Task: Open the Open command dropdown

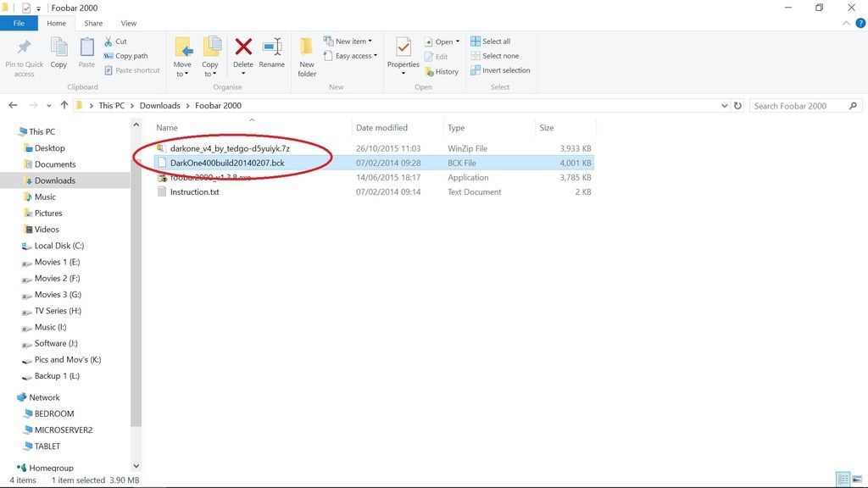Action: point(442,42)
